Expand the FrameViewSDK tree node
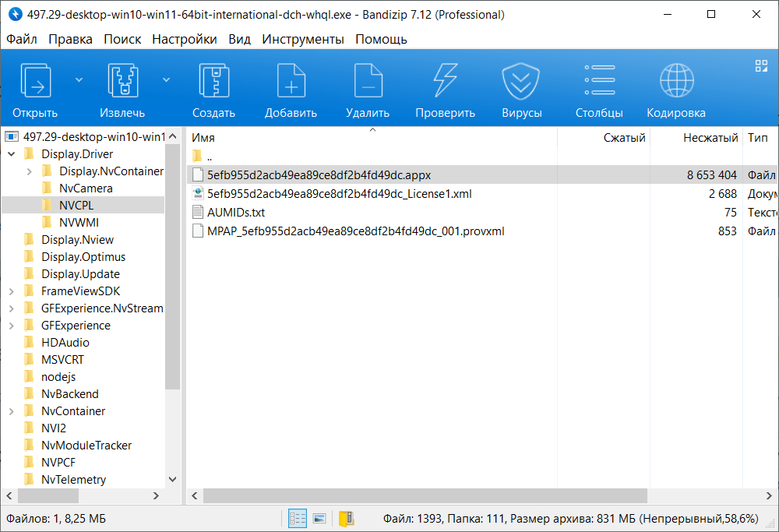 [12, 291]
